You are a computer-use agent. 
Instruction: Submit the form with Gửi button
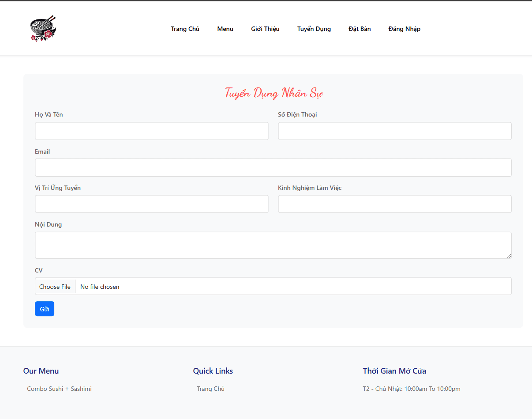coord(45,309)
